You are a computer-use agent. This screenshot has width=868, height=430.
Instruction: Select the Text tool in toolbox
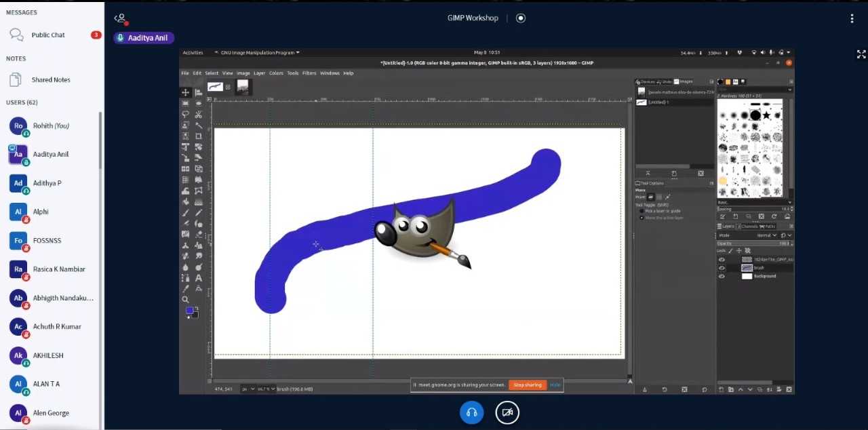pyautogui.click(x=198, y=278)
